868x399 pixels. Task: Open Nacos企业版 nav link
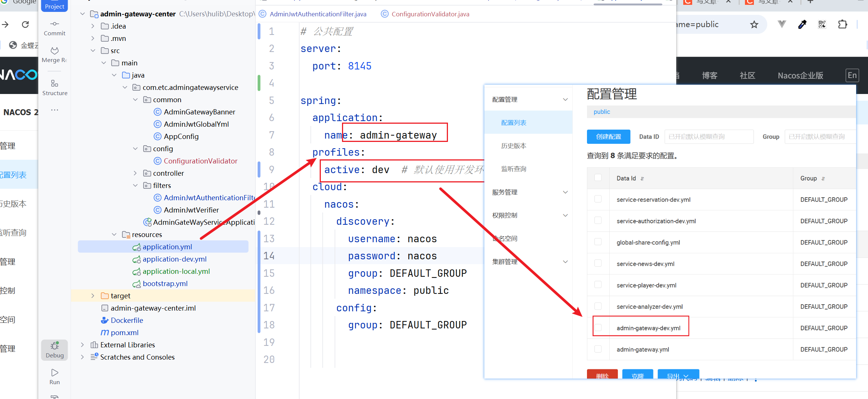[800, 75]
